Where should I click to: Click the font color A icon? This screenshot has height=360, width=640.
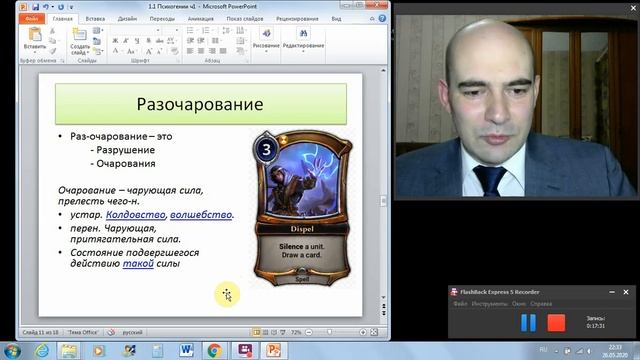click(116, 51)
